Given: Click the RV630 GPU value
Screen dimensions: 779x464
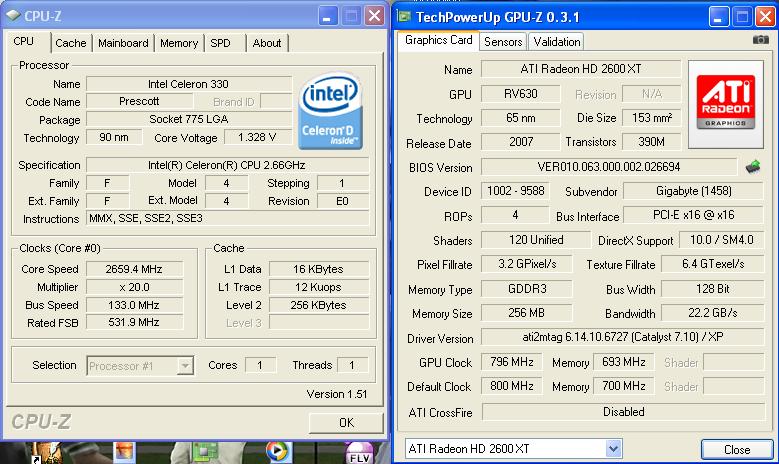Looking at the screenshot, I should [521, 93].
